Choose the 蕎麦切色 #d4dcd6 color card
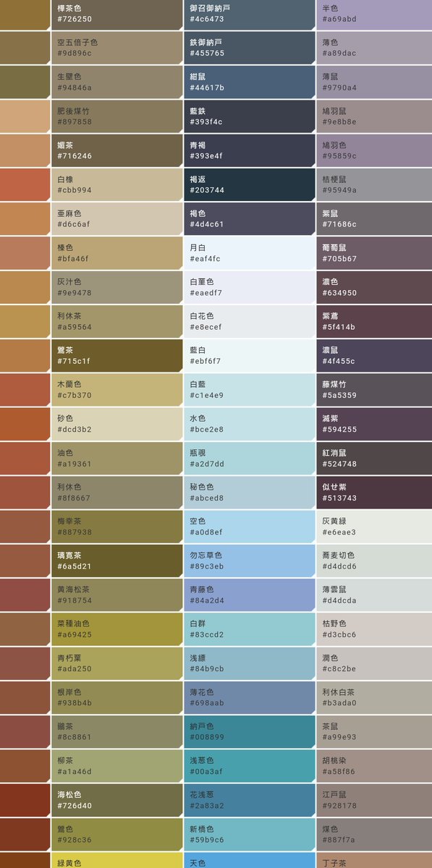 tap(374, 561)
